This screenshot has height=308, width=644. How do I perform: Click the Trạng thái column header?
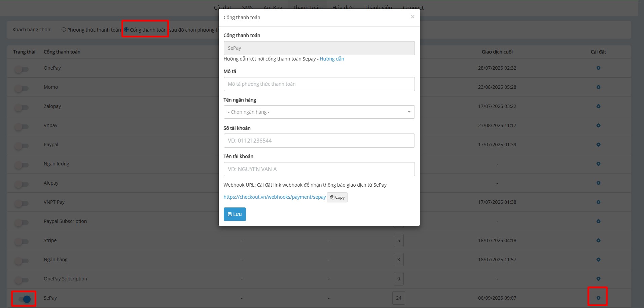[24, 52]
